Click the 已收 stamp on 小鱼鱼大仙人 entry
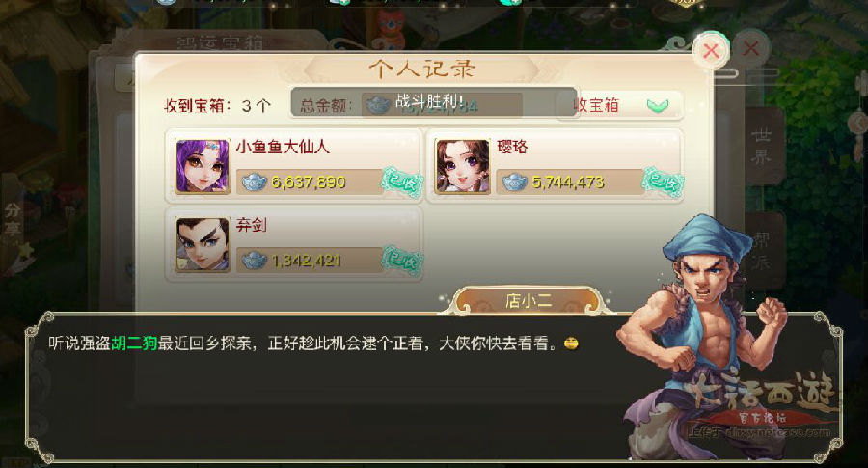This screenshot has width=868, height=468. (402, 181)
